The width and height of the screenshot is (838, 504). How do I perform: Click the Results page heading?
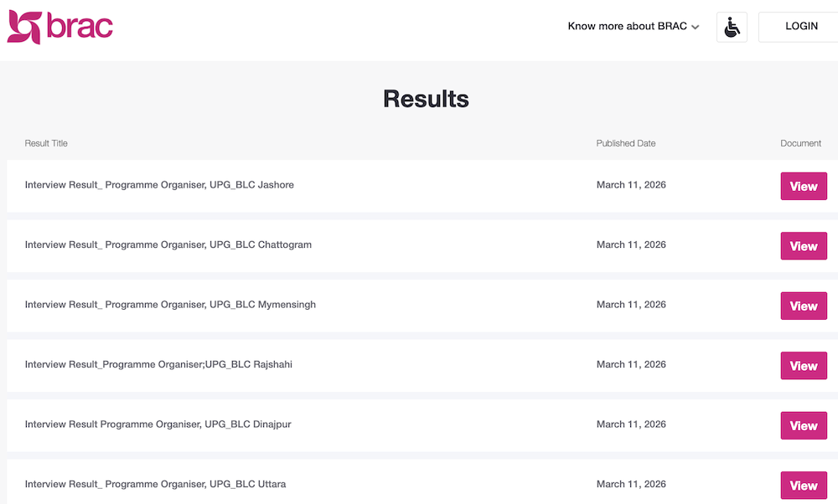(426, 99)
